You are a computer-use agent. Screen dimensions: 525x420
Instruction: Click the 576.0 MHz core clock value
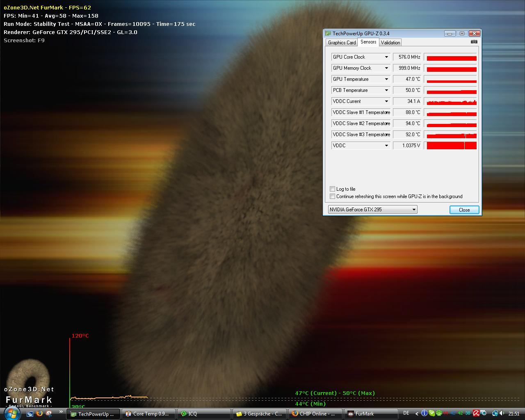407,57
